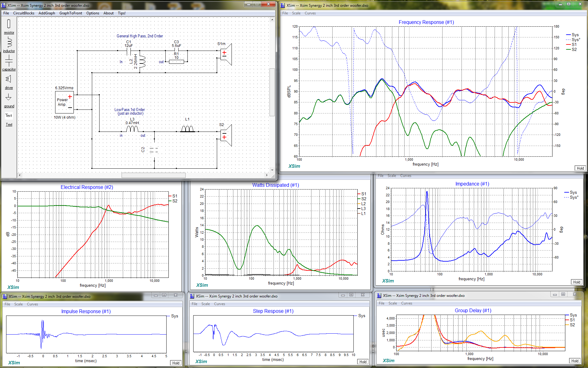Viewport: 588px width, 368px height.
Task: Select capacitor C1 12uF in schematic
Action: (x=129, y=51)
